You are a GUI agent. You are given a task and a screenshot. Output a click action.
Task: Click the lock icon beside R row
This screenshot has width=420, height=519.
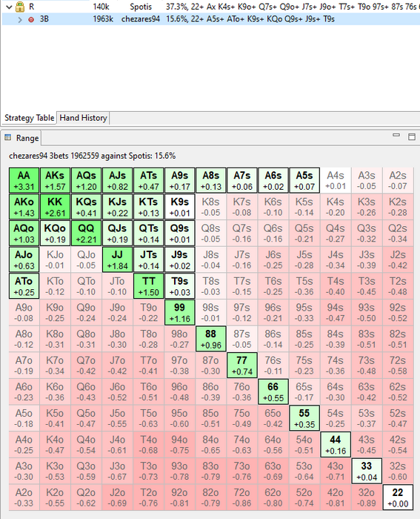pos(20,7)
